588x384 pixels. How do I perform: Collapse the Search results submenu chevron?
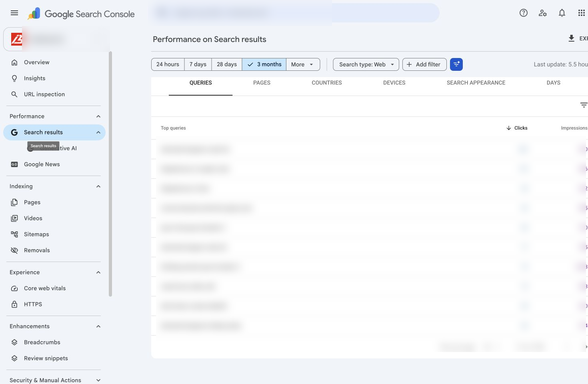point(98,132)
